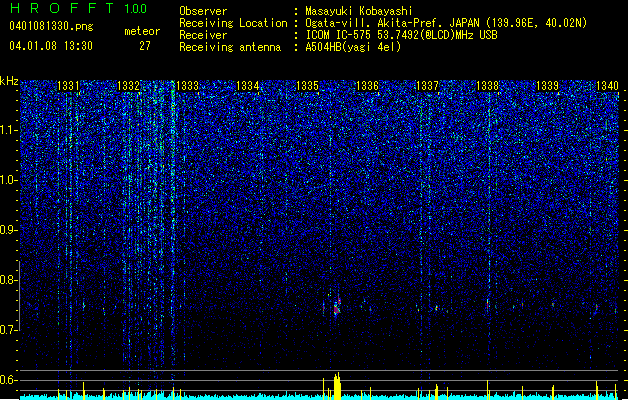Click the 0.7 kHz axis label

9,330
